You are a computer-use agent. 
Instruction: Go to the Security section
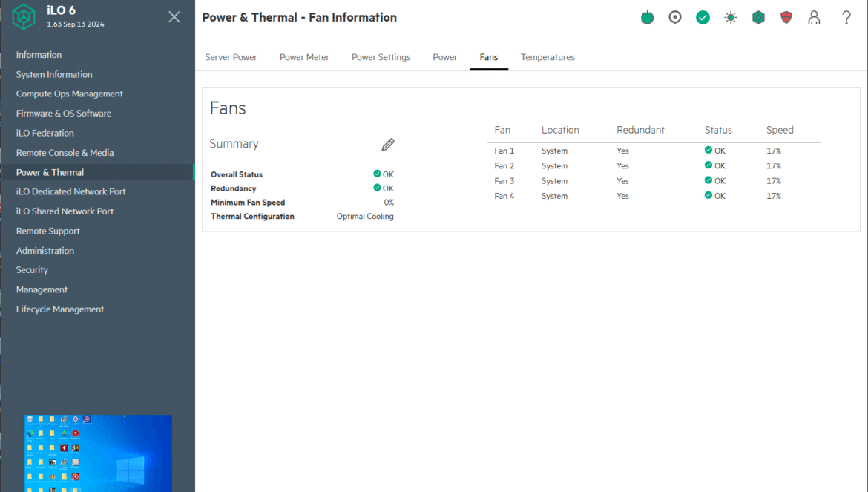coord(32,269)
